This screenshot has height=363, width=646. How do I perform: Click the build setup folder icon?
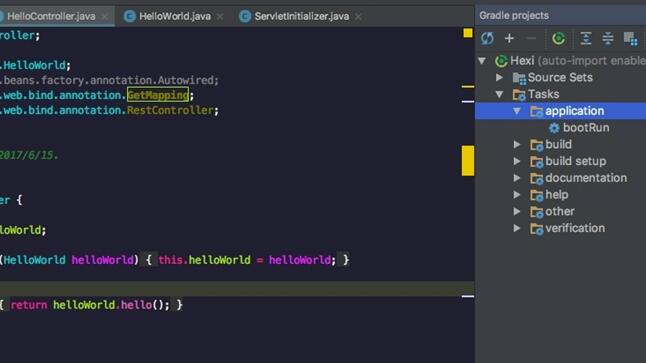pos(536,162)
